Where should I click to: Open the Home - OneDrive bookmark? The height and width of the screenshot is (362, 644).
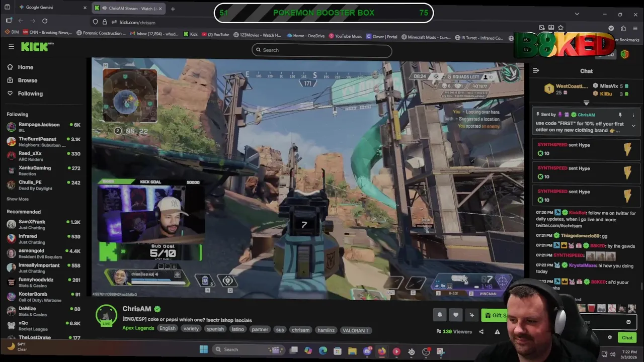306,36
